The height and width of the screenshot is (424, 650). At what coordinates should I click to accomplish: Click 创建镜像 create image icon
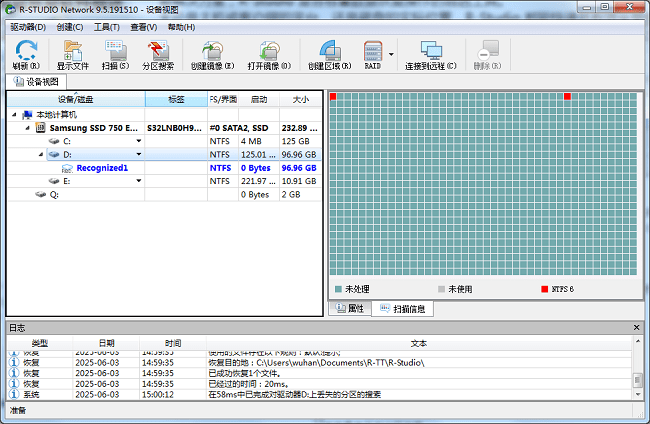[x=213, y=54]
